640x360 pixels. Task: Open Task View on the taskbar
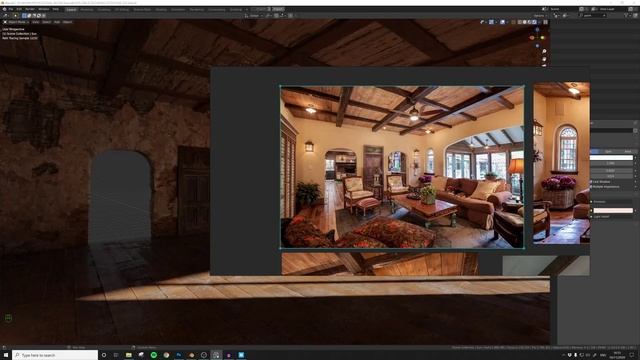point(116,355)
